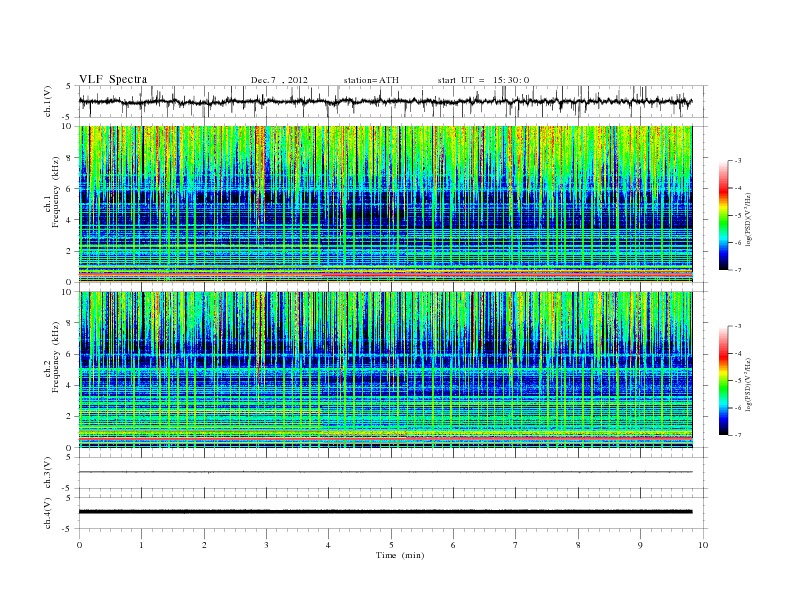Click the ch.2 spectrogram color scale bar

click(723, 381)
